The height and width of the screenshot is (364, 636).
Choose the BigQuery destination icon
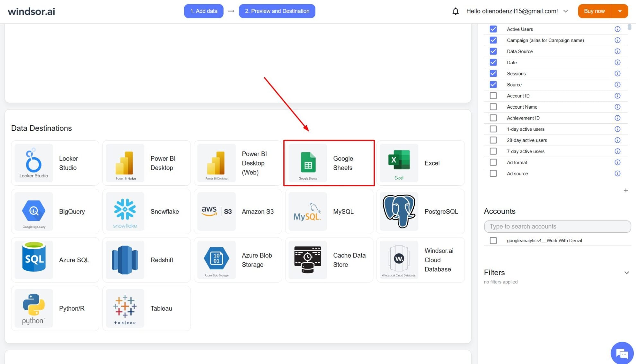point(33,211)
